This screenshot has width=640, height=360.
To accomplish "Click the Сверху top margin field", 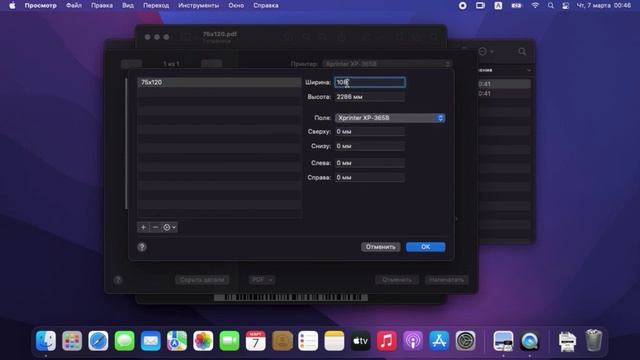I will pos(370,131).
